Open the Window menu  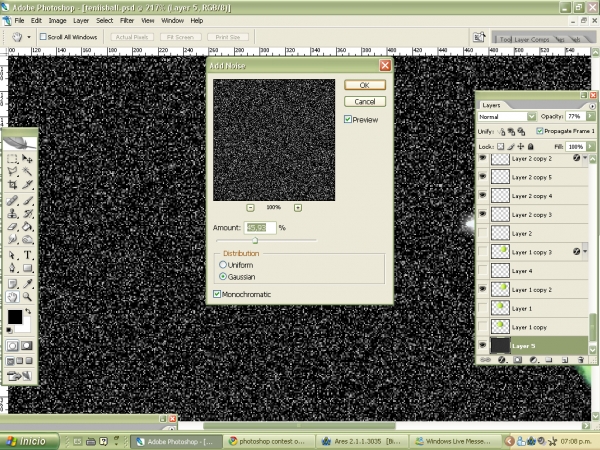coord(172,21)
